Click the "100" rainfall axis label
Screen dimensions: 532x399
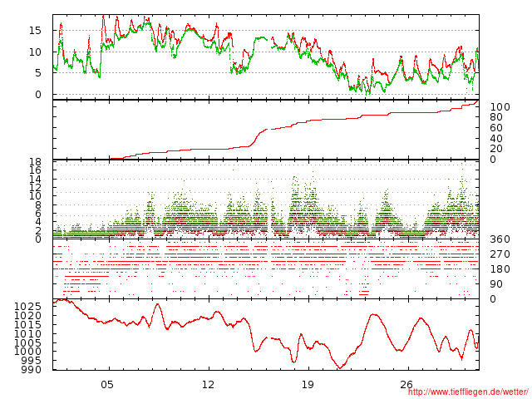click(500, 107)
